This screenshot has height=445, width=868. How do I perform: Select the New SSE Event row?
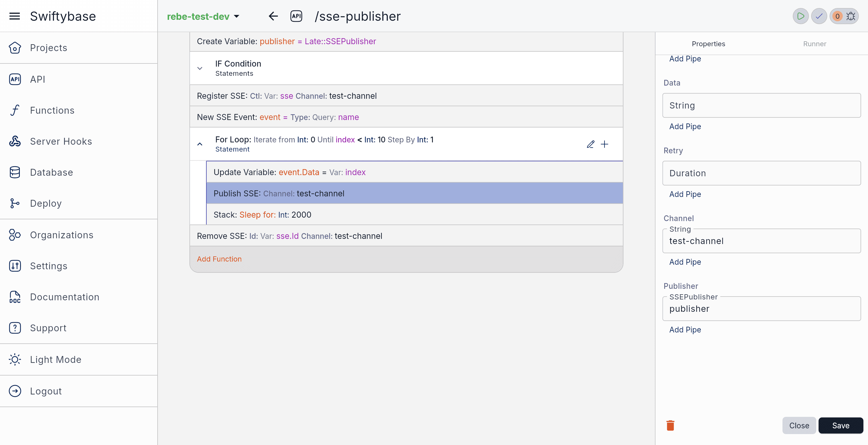[406, 117]
